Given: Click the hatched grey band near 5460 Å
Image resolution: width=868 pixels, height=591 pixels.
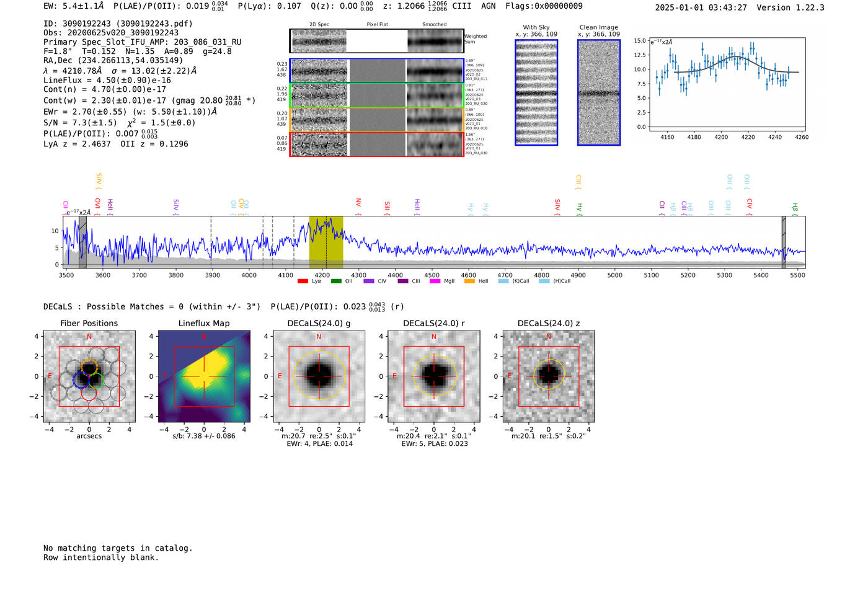Looking at the screenshot, I should coord(784,242).
